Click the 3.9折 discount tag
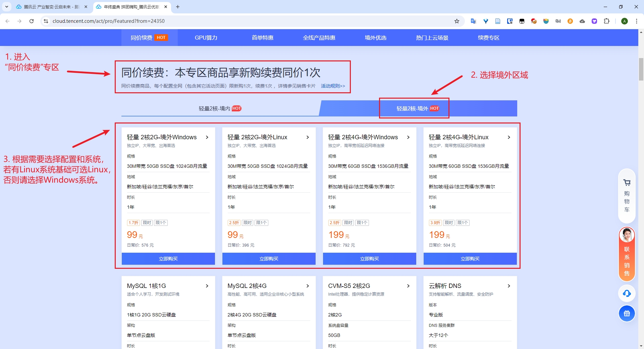Viewport: 644px width, 349px height. point(435,223)
